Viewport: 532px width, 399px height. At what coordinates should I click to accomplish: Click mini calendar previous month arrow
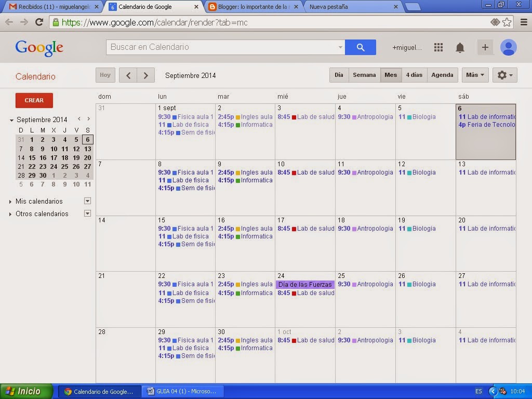point(79,119)
